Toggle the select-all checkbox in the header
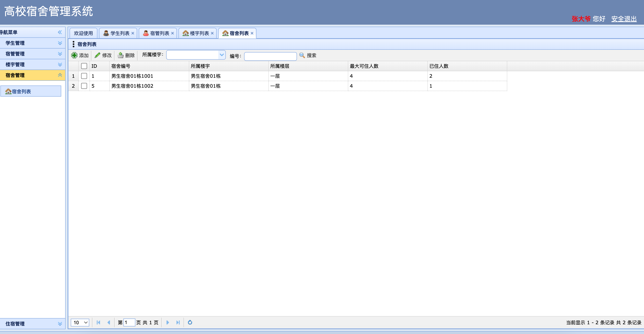The image size is (644, 334). pyautogui.click(x=84, y=66)
